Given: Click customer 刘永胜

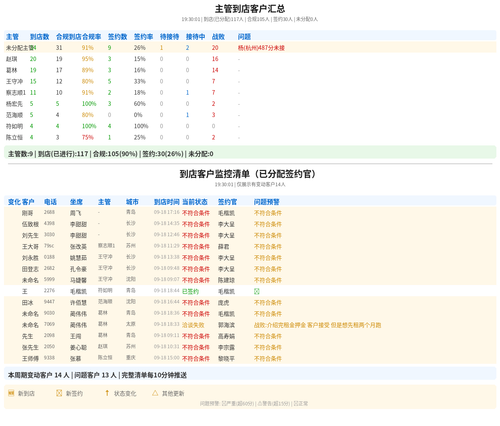Looking at the screenshot, I should tap(30, 258).
